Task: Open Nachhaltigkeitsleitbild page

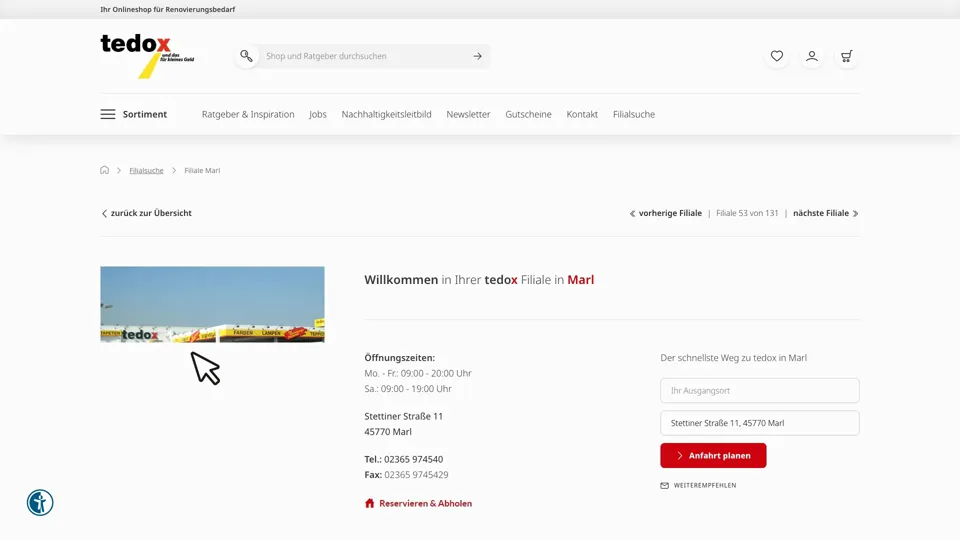Action: [x=386, y=114]
